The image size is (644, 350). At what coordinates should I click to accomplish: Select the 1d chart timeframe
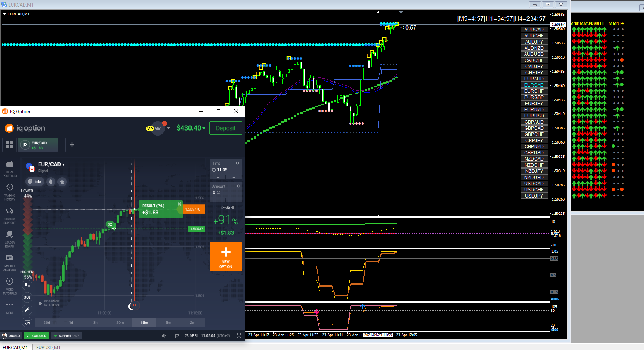pyautogui.click(x=71, y=323)
